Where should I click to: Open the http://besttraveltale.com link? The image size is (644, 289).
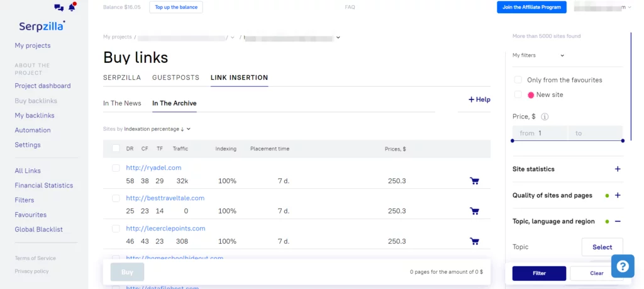pos(165,198)
